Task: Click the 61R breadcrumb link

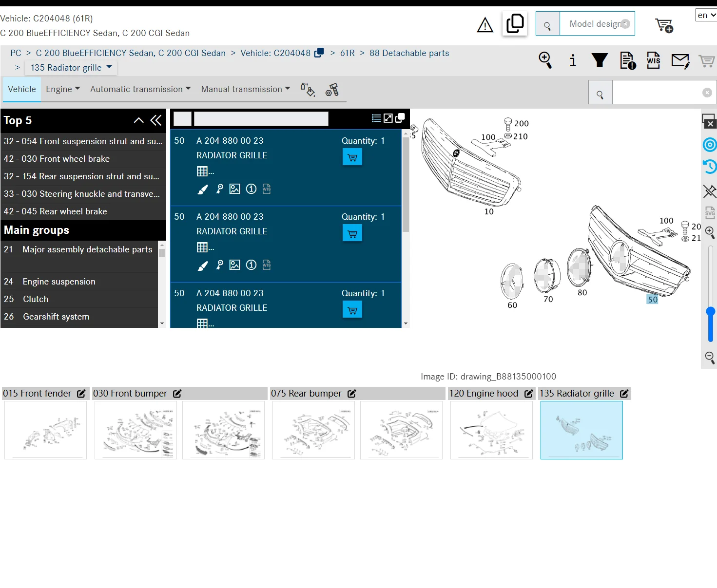Action: tap(348, 53)
